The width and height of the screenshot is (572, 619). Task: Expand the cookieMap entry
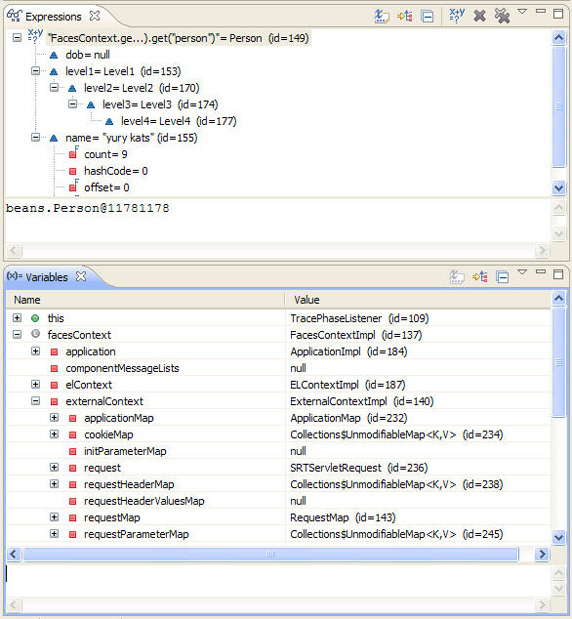[54, 434]
